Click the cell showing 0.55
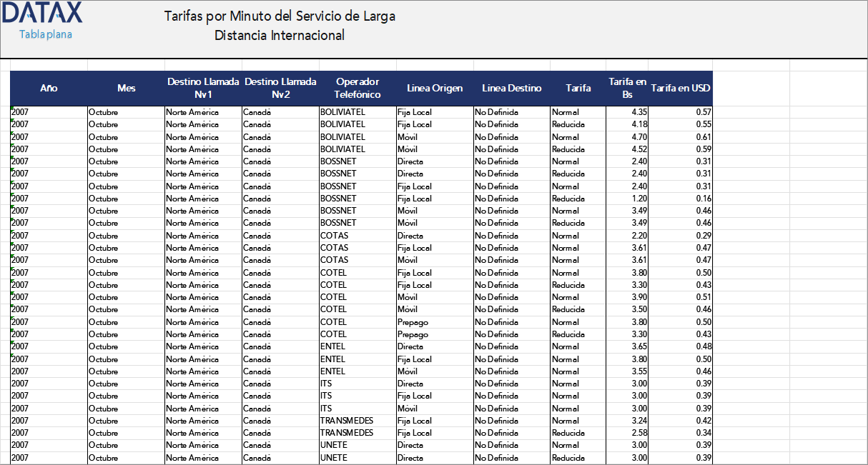This screenshot has height=465, width=868. (681, 124)
